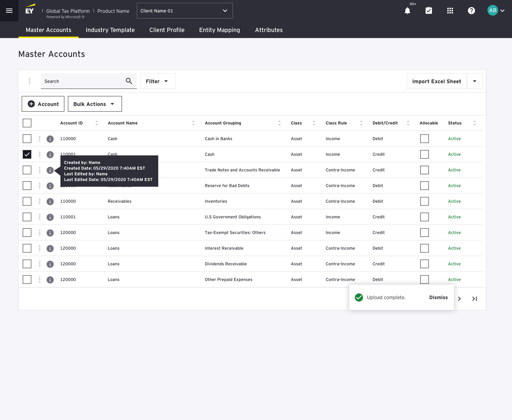
Task: Open the Client Profile tab
Action: tap(167, 30)
